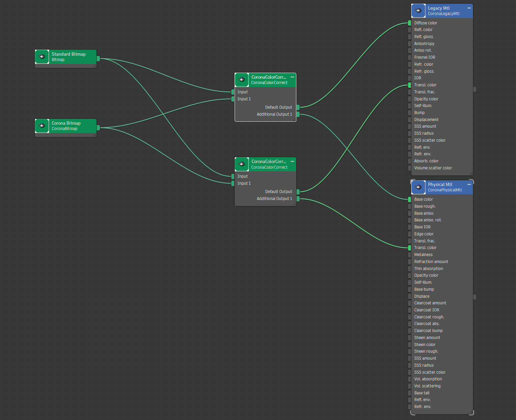Viewport: 516px width, 420px height.
Task: Click the teapot icon on Corona Bitmap node
Action: coord(42,126)
